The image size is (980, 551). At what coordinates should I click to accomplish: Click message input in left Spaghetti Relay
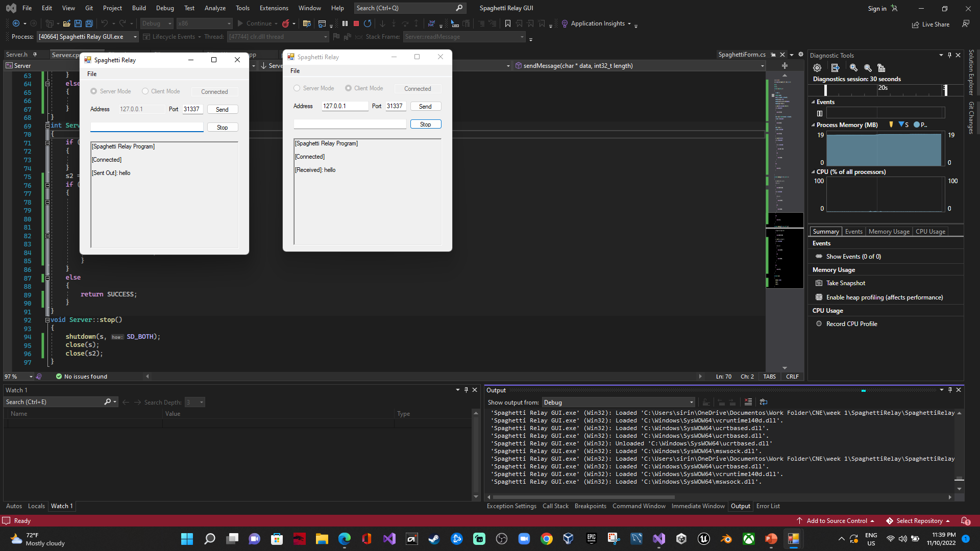(x=147, y=127)
